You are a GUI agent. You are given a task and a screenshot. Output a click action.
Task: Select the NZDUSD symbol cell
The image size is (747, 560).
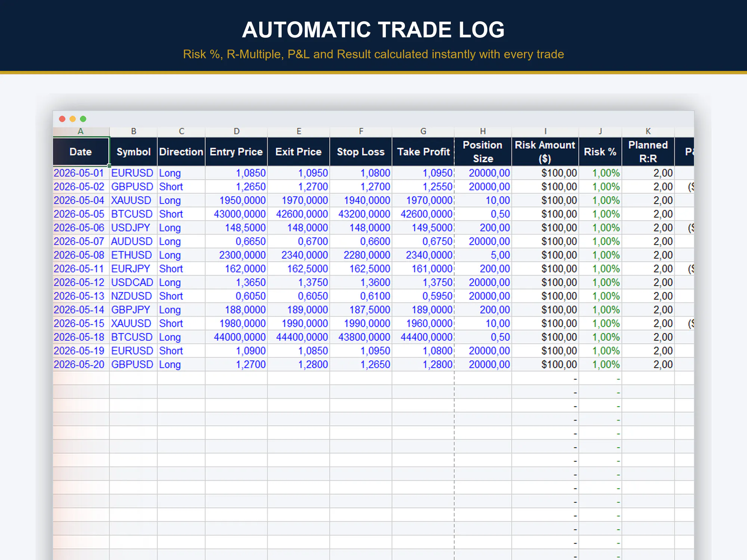[x=133, y=296]
